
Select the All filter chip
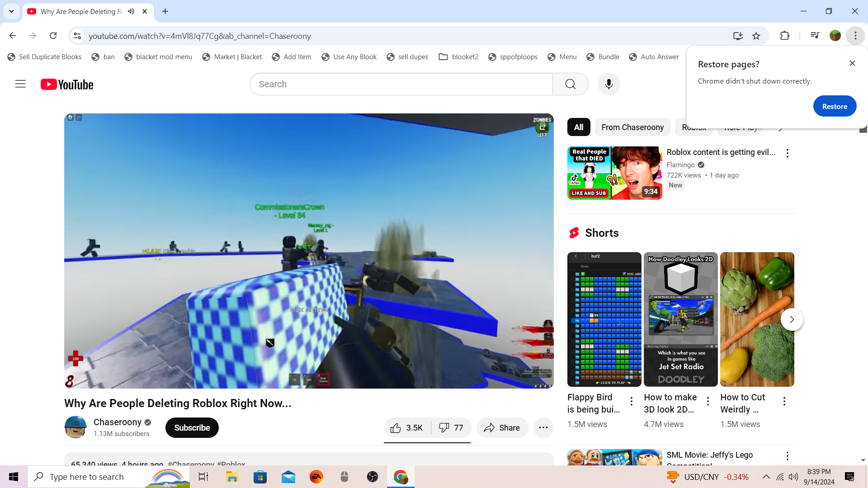pyautogui.click(x=578, y=127)
